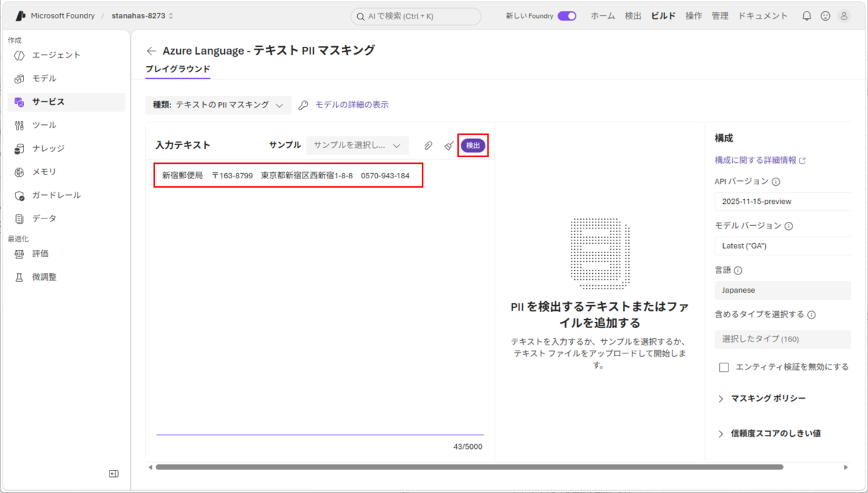Expand the 信頼度スコアのしきい値 section
Viewport: 868px width, 493px height.
click(x=769, y=434)
